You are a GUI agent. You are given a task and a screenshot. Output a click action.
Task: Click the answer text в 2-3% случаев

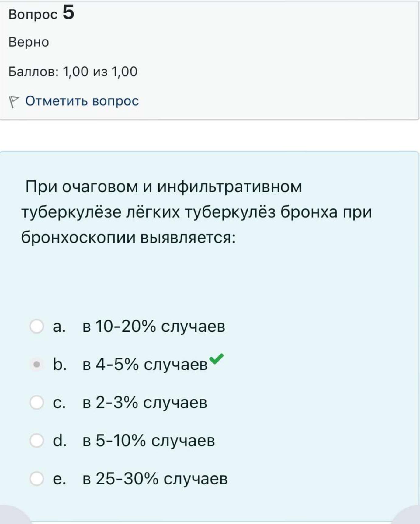[145, 402]
